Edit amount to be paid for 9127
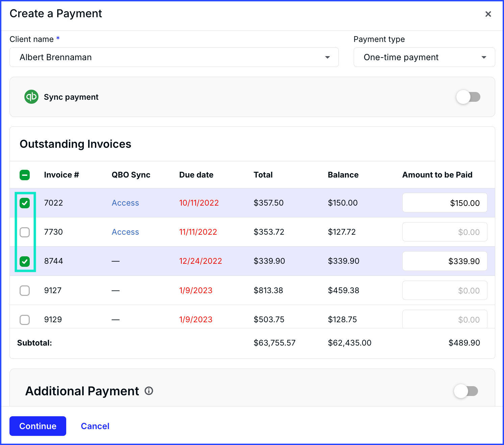The height and width of the screenshot is (445, 504). click(445, 290)
